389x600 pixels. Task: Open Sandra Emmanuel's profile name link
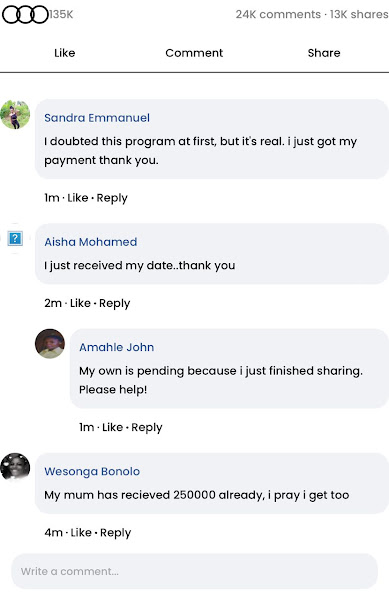(97, 118)
